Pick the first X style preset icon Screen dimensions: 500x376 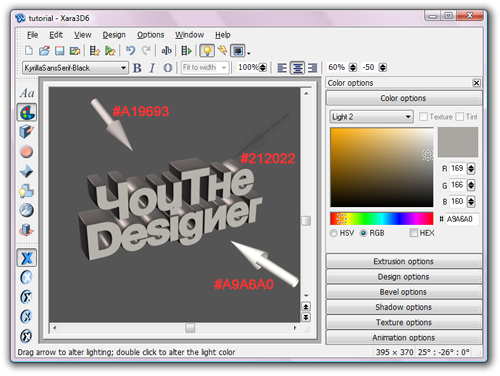[27, 258]
